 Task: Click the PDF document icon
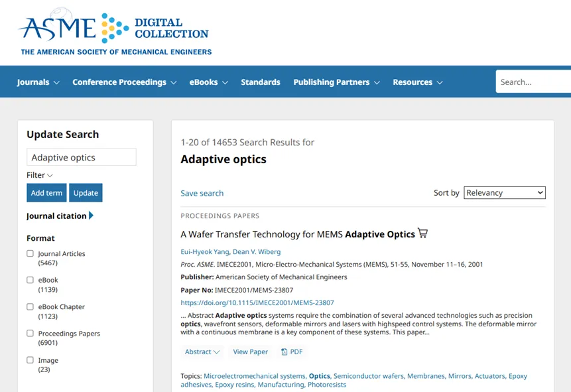click(x=284, y=352)
